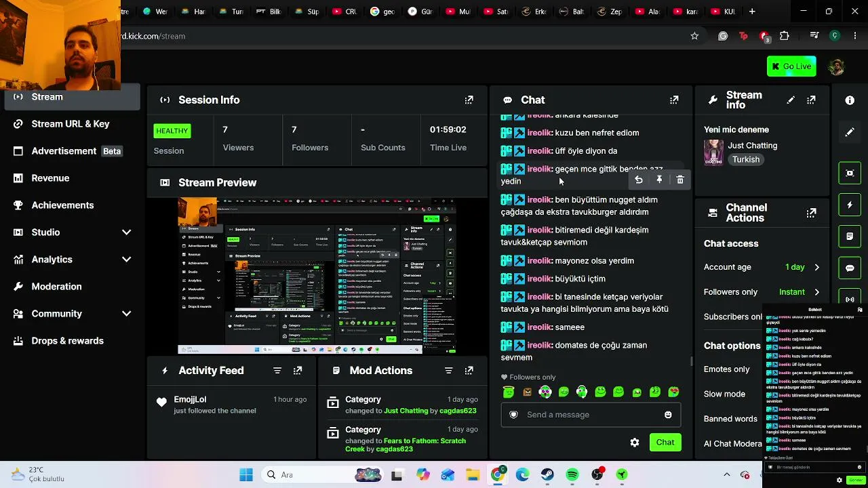This screenshot has height=488, width=868.
Task: Open chat settings gear next to Chat button
Action: point(635,443)
